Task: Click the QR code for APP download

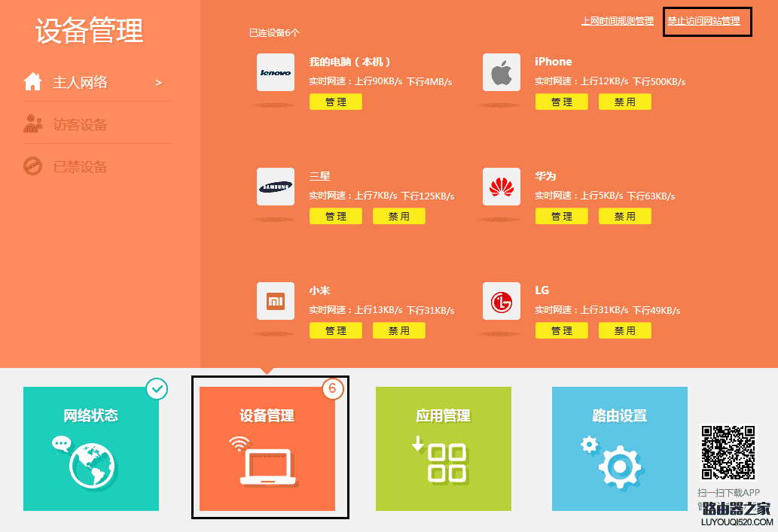Action: coord(728,452)
